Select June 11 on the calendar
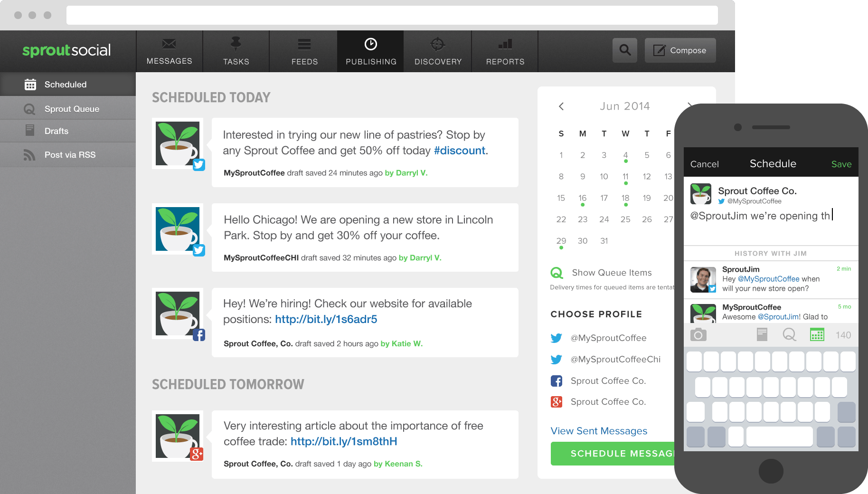The height and width of the screenshot is (494, 868). [x=625, y=177]
